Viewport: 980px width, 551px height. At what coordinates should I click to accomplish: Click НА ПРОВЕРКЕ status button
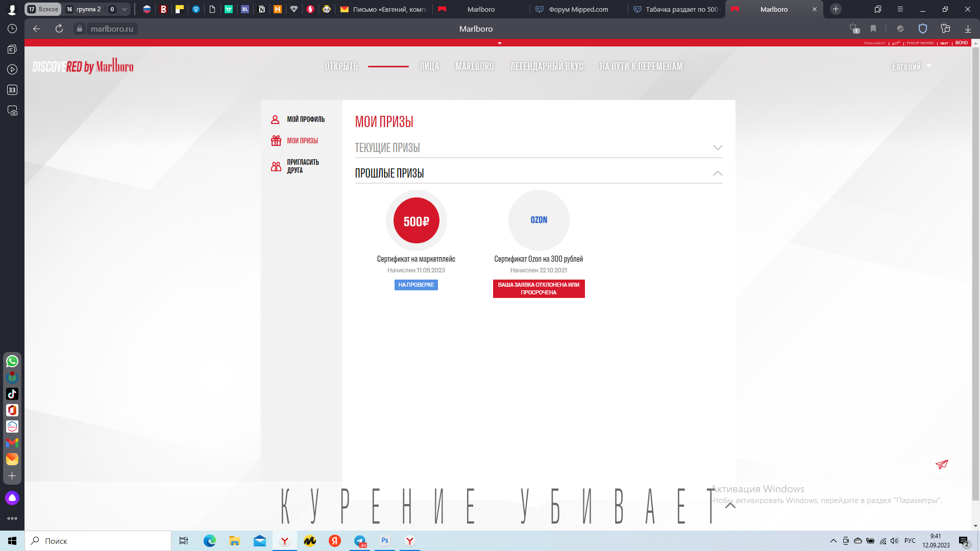[x=416, y=285]
